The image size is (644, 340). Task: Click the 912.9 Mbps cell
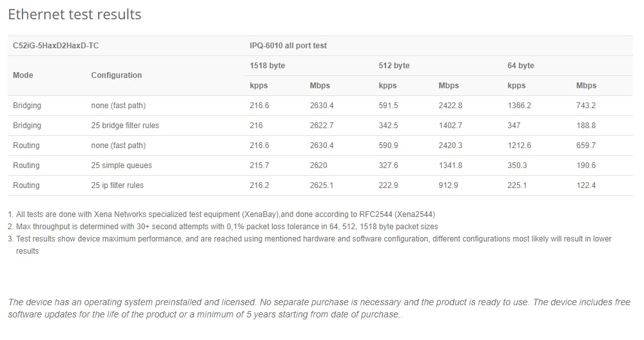coord(449,185)
